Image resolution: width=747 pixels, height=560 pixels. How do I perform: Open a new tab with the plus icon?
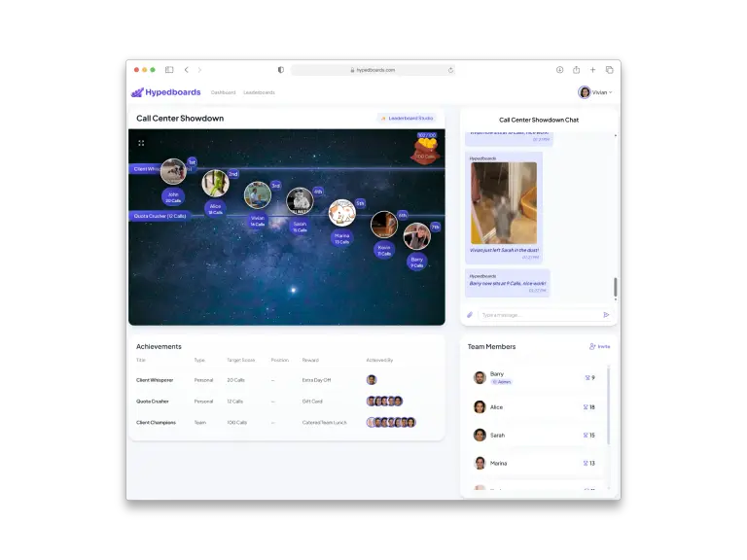click(592, 70)
